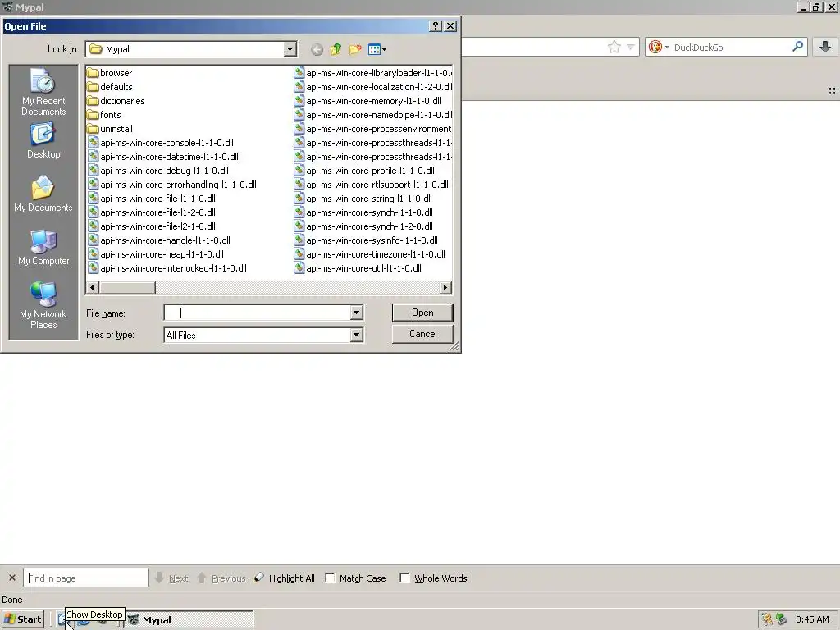Go up one folder level
Viewport: 840px width, 630px height.
point(336,50)
